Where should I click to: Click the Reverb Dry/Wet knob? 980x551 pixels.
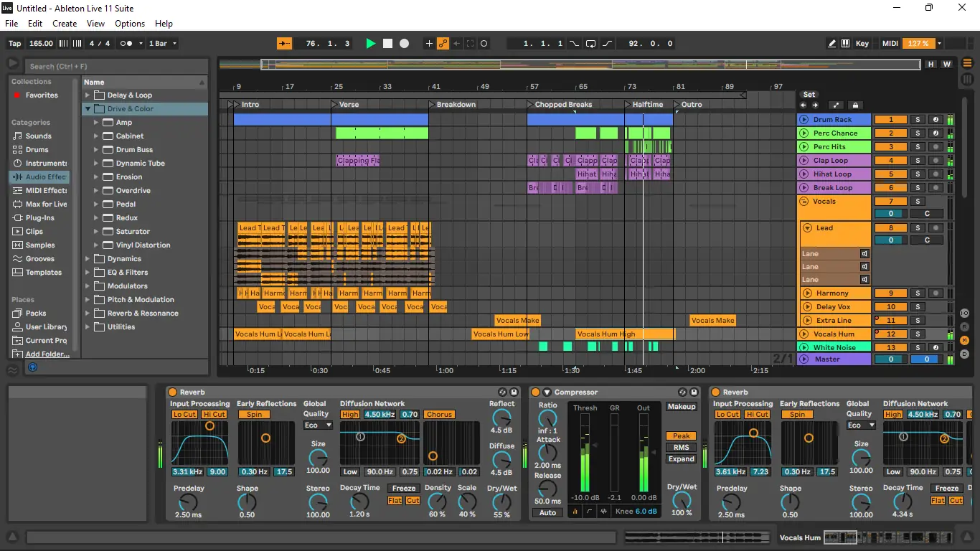501,503
